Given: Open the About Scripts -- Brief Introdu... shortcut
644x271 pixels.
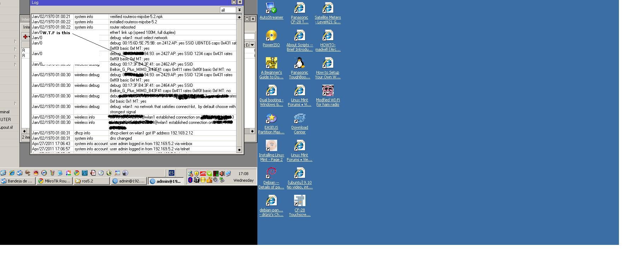Looking at the screenshot, I should [299, 41].
